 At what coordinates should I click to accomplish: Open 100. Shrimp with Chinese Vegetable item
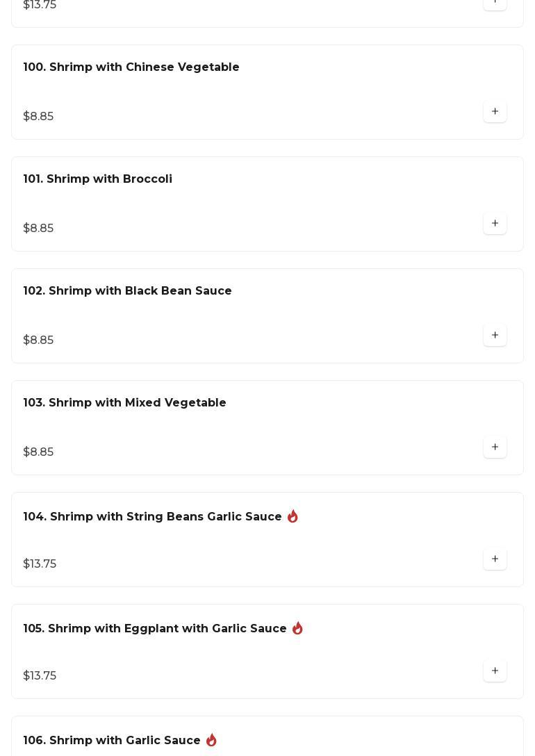[131, 67]
